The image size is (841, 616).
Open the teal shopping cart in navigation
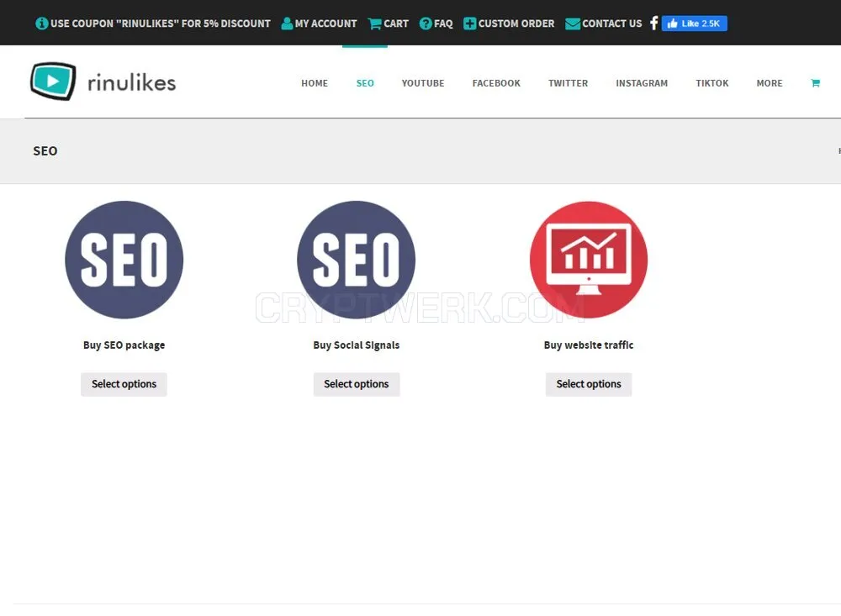click(815, 83)
